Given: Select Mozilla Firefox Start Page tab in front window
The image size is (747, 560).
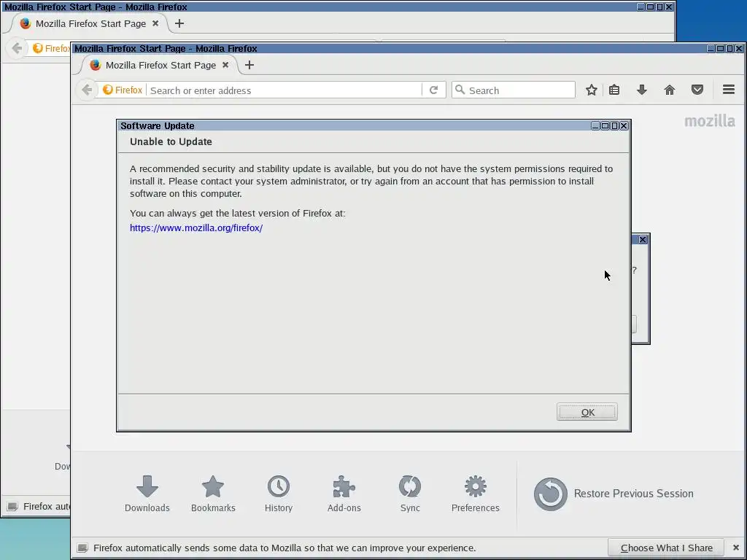Looking at the screenshot, I should 160,65.
